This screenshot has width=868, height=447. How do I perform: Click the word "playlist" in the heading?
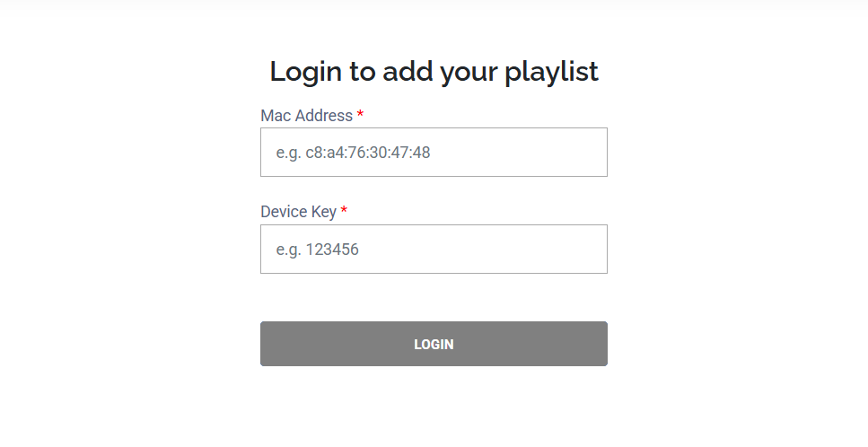[x=551, y=72]
